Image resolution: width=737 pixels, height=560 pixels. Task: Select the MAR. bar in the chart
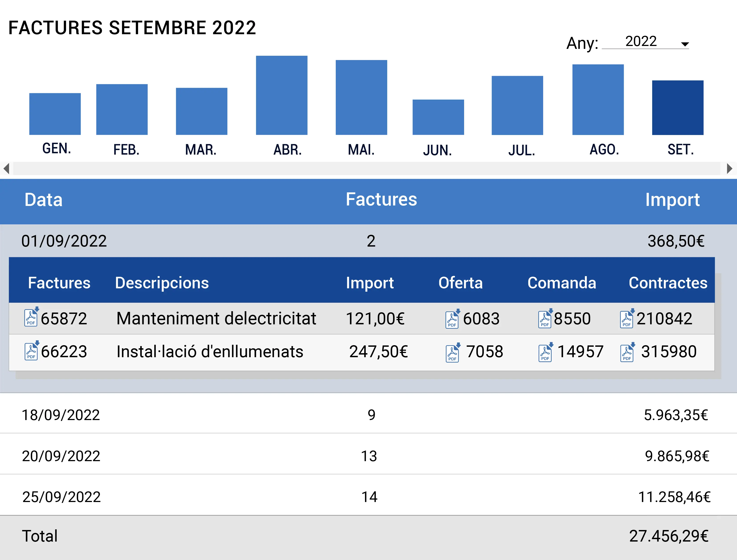202,111
